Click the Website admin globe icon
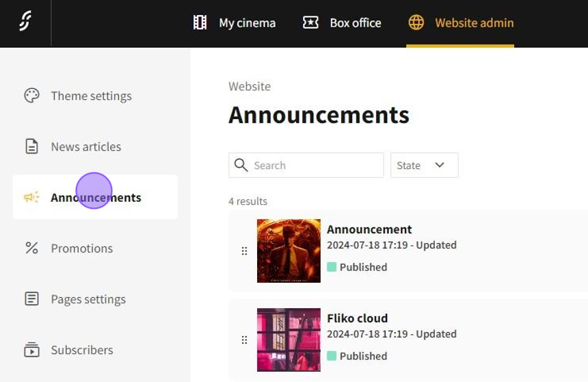Image resolution: width=588 pixels, height=382 pixels. coord(416,23)
